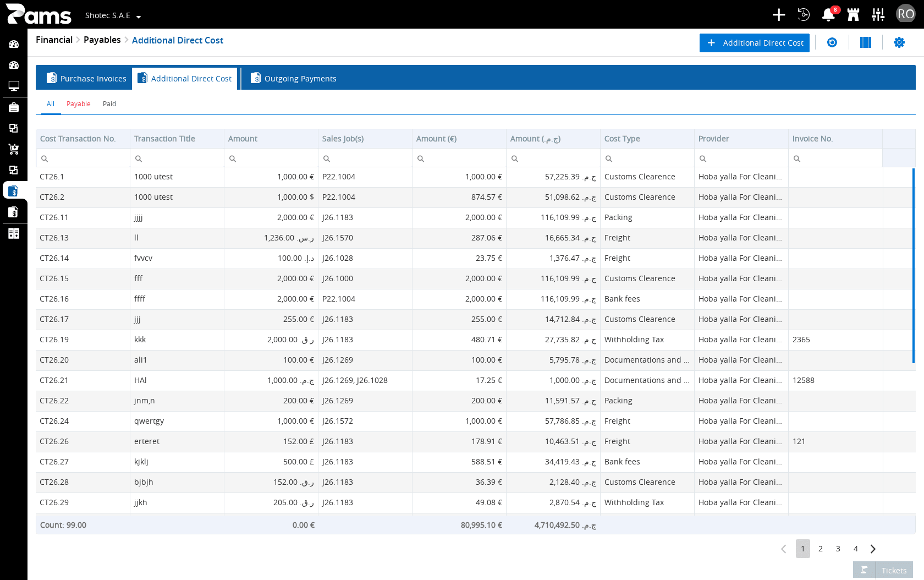The image size is (924, 580).
Task: Click the Rams logo
Action: click(x=38, y=14)
